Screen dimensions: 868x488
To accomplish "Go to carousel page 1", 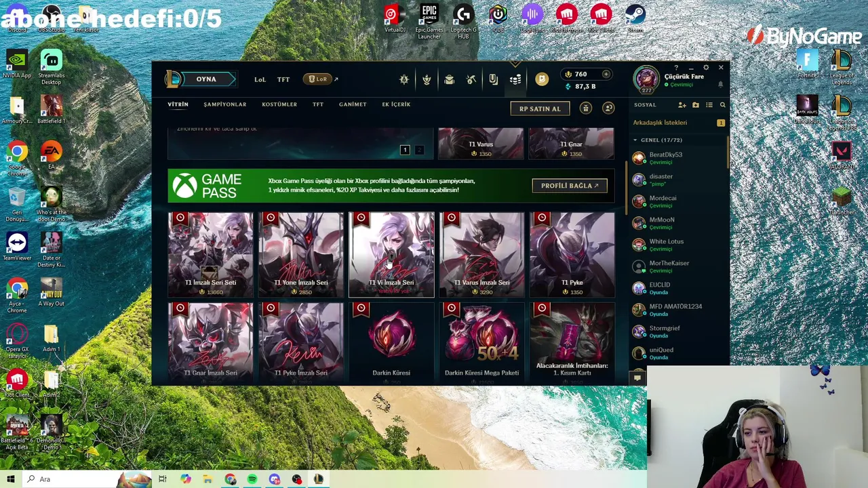I will click(x=405, y=150).
